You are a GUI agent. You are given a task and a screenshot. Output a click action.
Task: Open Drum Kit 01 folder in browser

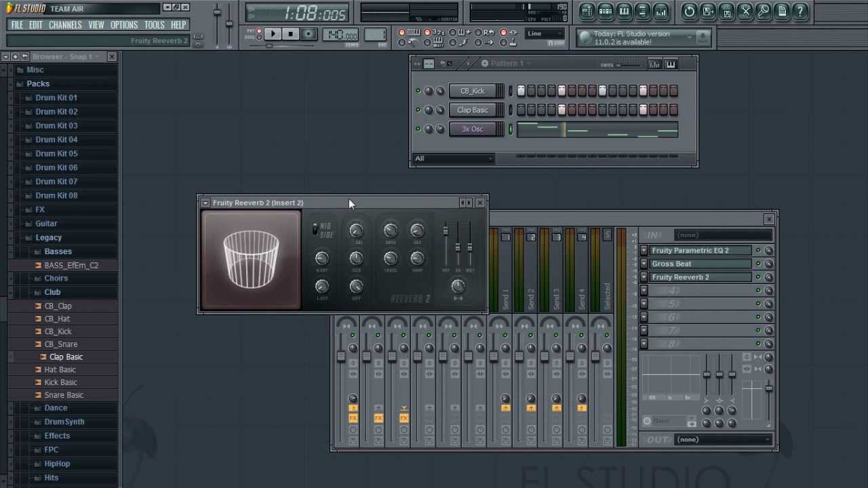click(56, 98)
